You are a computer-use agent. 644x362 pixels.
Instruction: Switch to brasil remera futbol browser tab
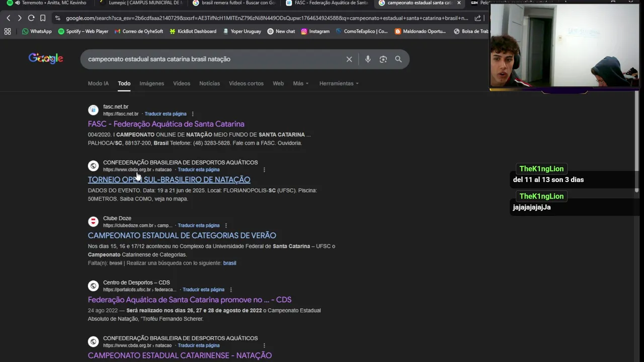pos(234,3)
